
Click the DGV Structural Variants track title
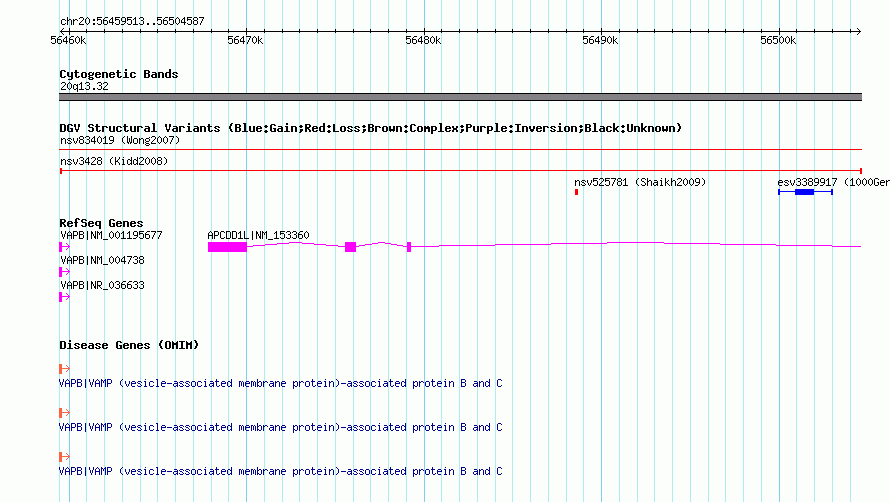[371, 128]
